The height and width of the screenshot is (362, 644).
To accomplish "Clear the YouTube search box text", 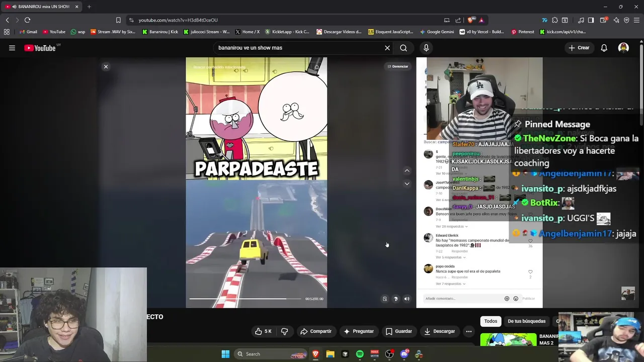I will [387, 48].
